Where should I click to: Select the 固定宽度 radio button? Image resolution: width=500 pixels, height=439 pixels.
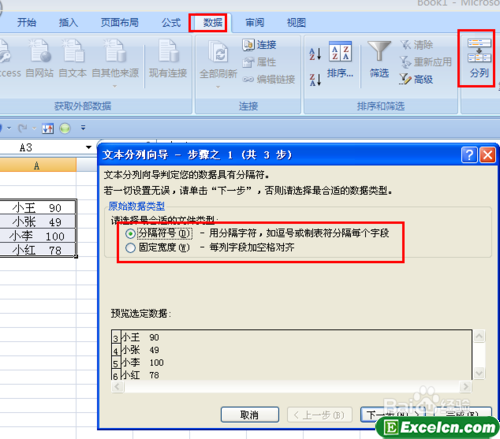[130, 248]
